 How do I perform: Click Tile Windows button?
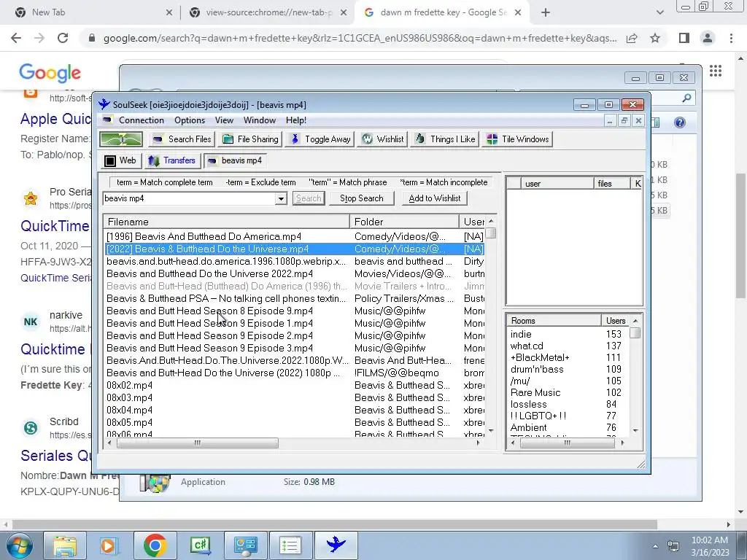pos(517,139)
